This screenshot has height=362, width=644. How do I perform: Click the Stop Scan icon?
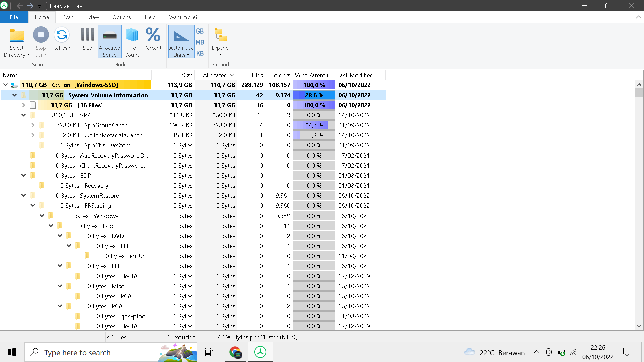click(x=41, y=35)
